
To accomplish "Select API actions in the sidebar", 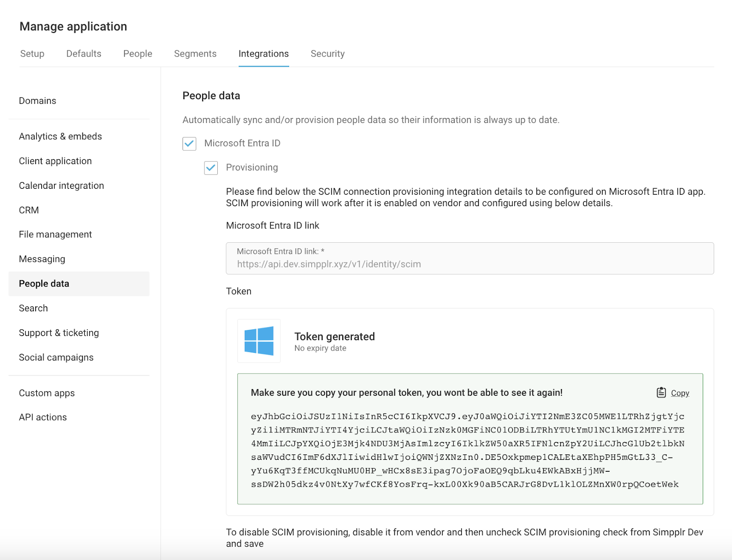I will (x=43, y=417).
